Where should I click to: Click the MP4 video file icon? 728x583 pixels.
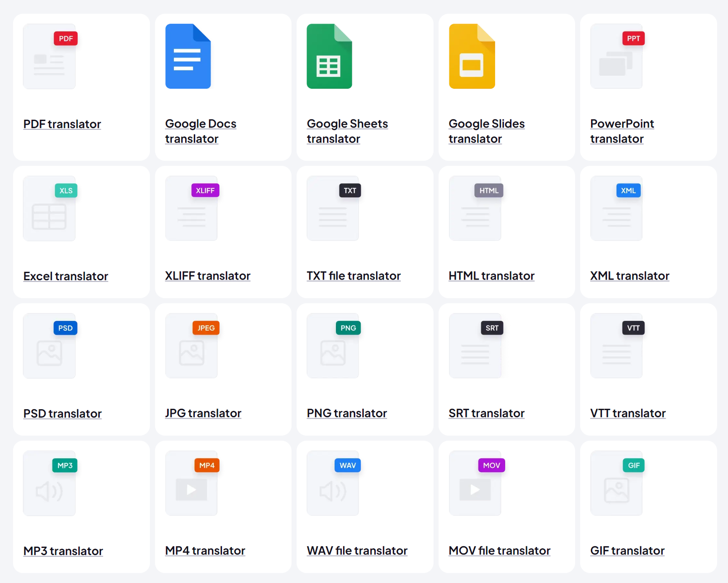click(x=192, y=483)
